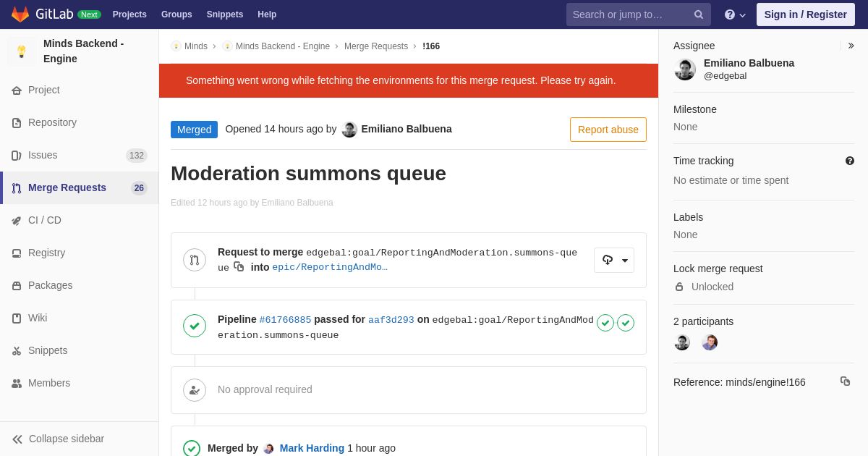Open the Help menu in top bar
The height and width of the screenshot is (456, 868).
[x=267, y=14]
